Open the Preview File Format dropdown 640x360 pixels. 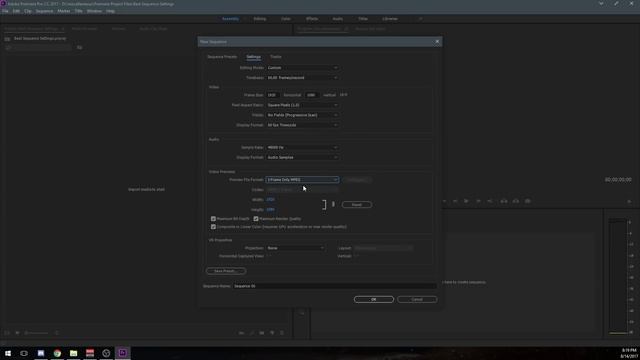click(302, 180)
